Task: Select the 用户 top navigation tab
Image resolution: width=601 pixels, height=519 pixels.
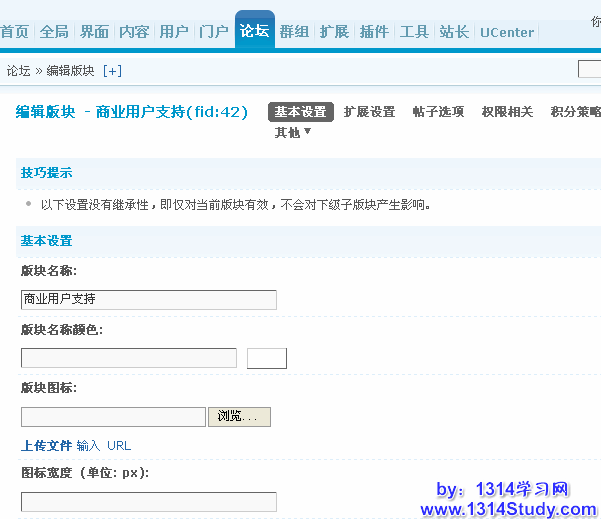Action: click(x=174, y=32)
